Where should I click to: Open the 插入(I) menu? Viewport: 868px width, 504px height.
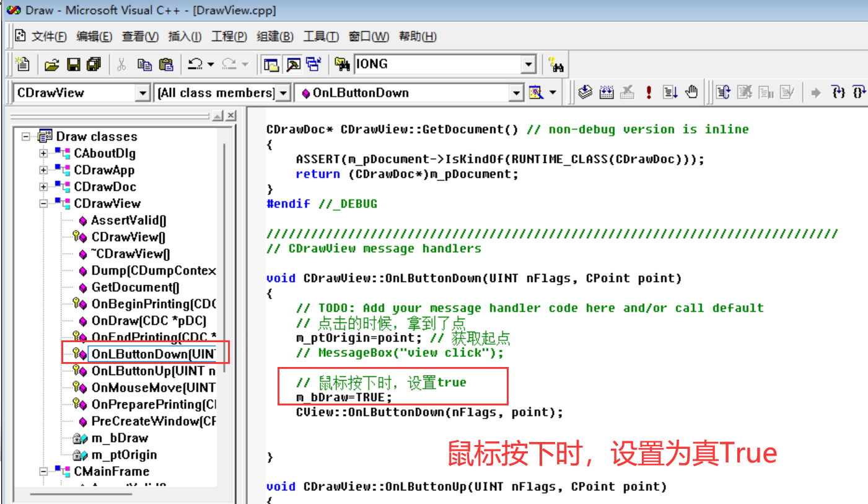[x=185, y=37]
